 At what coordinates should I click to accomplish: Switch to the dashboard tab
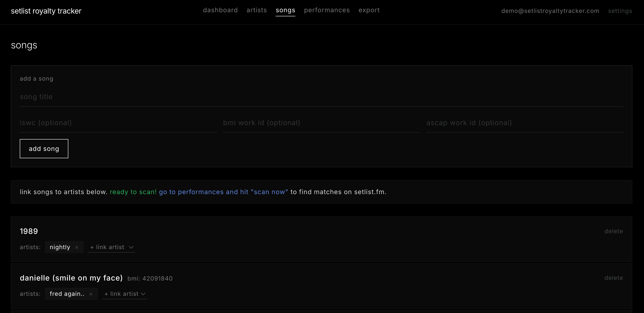click(220, 10)
